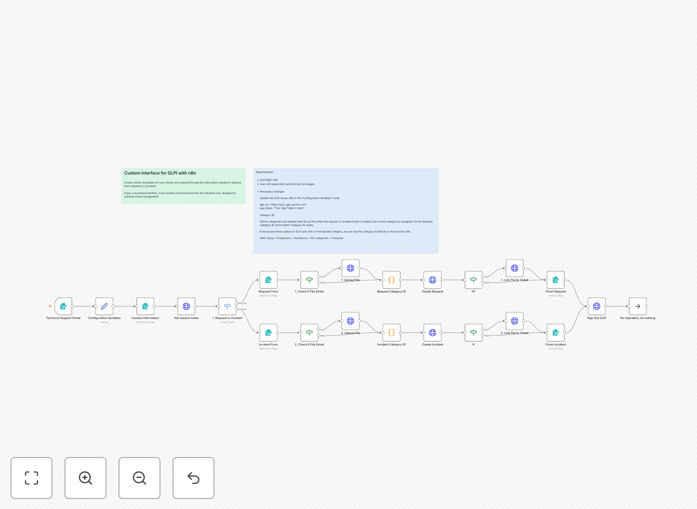Open the Create Incident HTTP node

point(433,333)
